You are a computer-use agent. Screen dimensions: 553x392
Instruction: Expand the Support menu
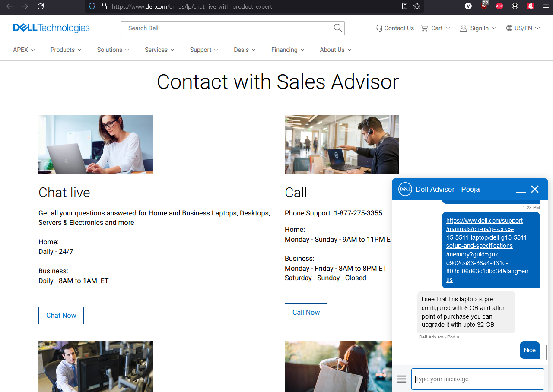click(x=204, y=50)
